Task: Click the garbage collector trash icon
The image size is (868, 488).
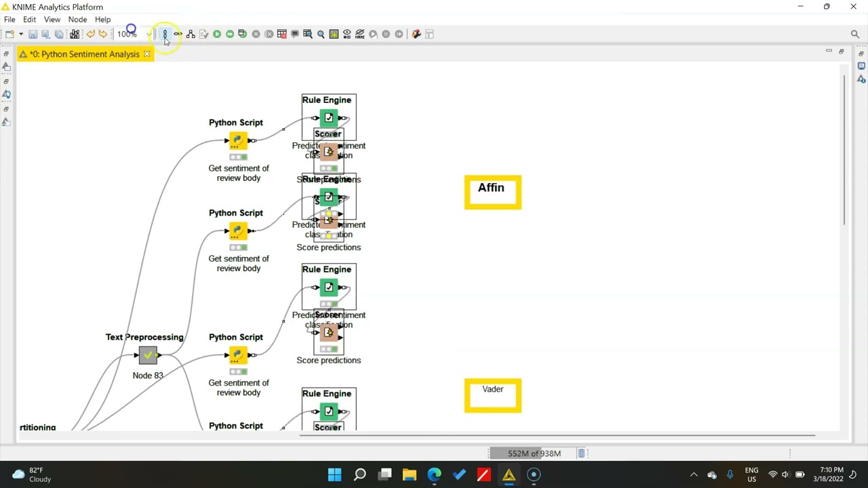Action: click(581, 453)
